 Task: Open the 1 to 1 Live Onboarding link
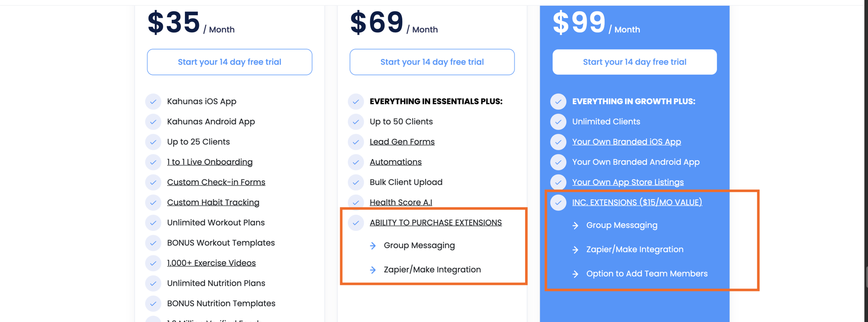(210, 162)
